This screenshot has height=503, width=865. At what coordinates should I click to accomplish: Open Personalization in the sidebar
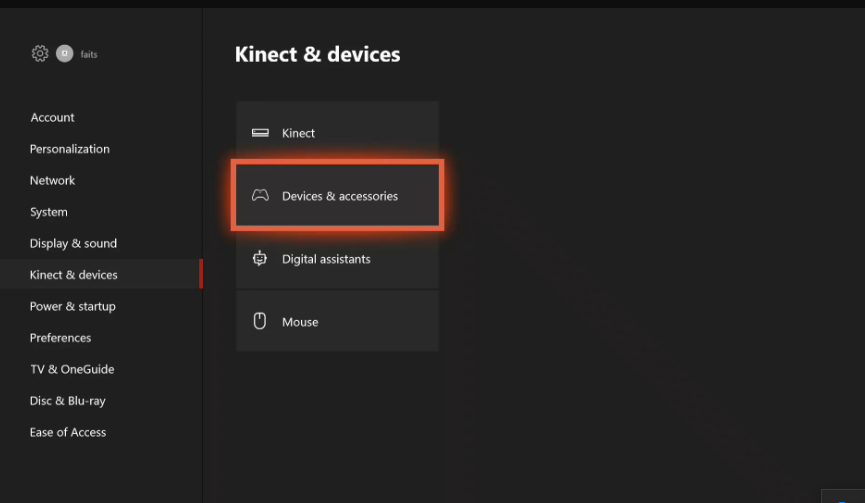[70, 149]
